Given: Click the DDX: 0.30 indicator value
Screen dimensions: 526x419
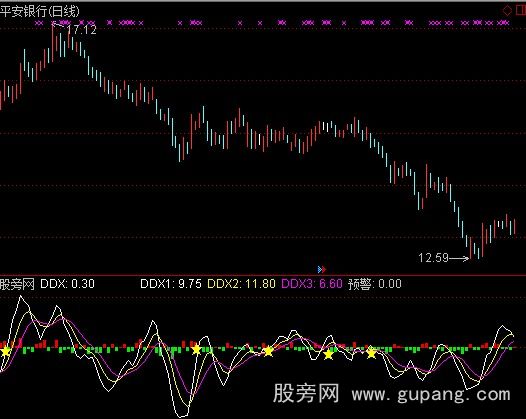Looking at the screenshot, I should pyautogui.click(x=67, y=284).
